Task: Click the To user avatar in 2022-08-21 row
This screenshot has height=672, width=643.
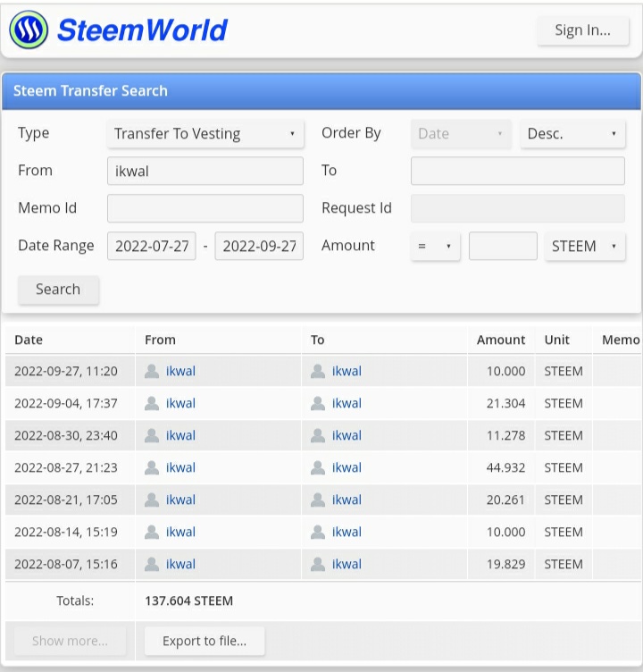Action: click(318, 500)
